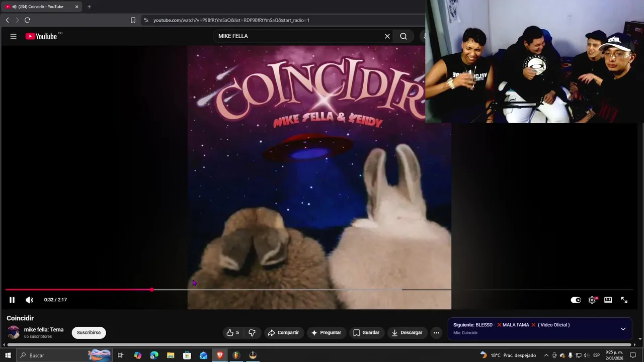Open the last taskbar app after FL Studio

pos(253,355)
